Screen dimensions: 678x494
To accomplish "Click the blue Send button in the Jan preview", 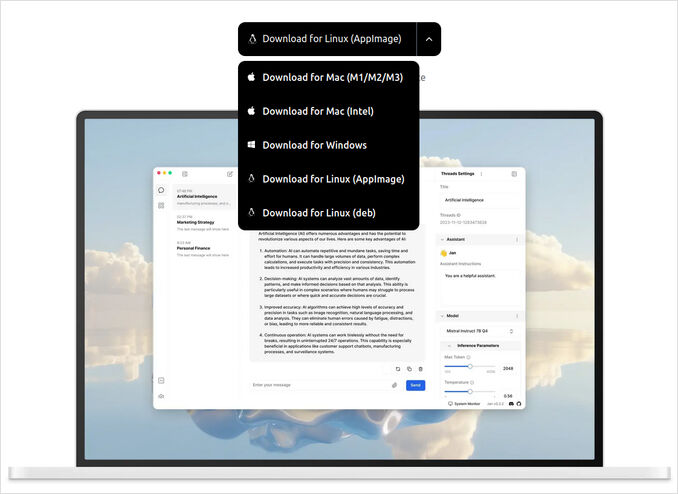I will click(x=415, y=385).
